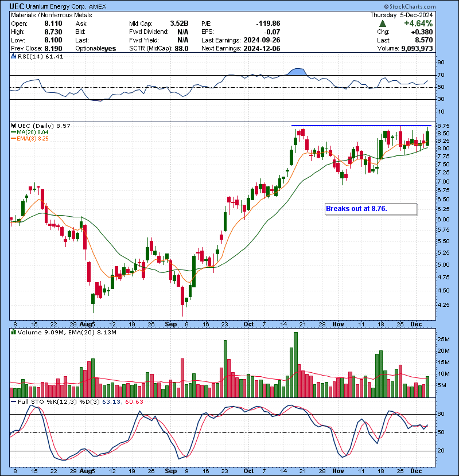Select the green MA(20) legend entry
This screenshot has height=476, width=459.
point(28,132)
